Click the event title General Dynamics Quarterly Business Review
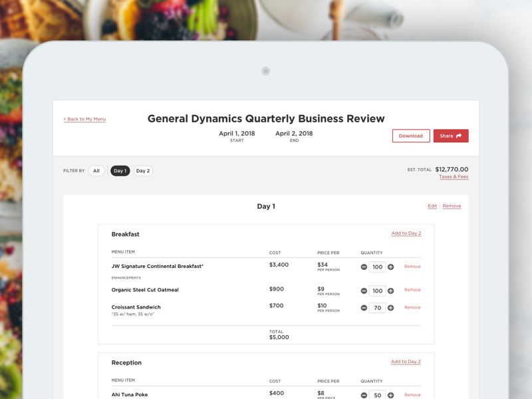The width and height of the screenshot is (532, 399). 266,119
